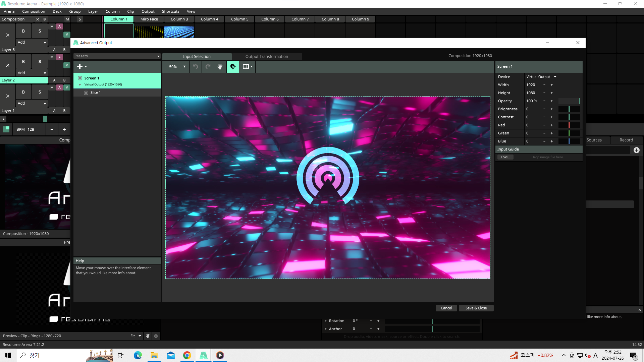
Task: Click the Brightness slider bar
Action: point(569,109)
